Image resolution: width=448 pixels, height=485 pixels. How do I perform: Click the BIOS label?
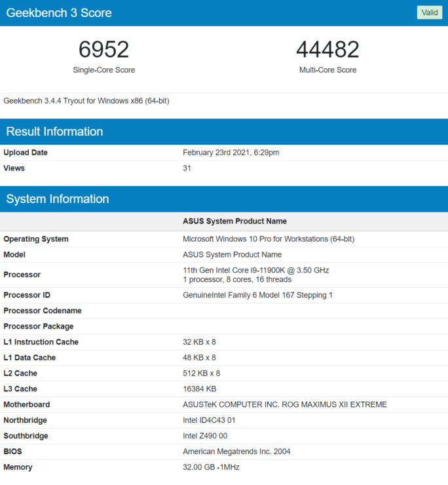pos(12,452)
